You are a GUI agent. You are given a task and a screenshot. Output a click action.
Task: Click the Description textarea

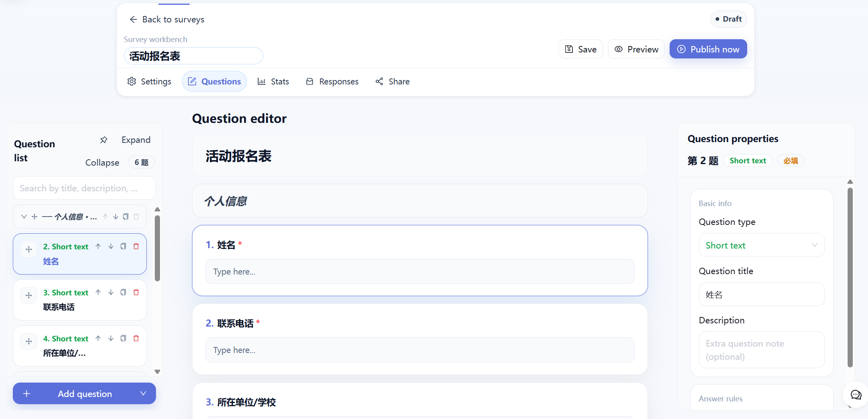pos(761,350)
